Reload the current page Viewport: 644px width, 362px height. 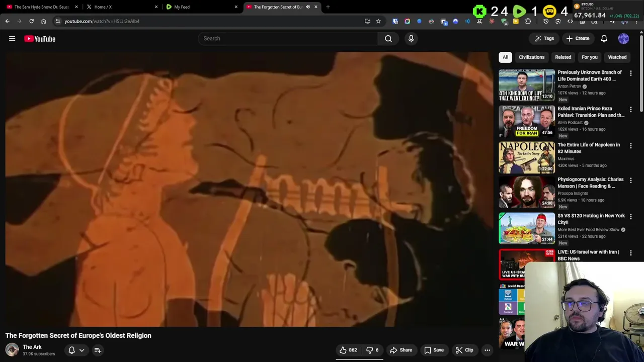(x=31, y=21)
